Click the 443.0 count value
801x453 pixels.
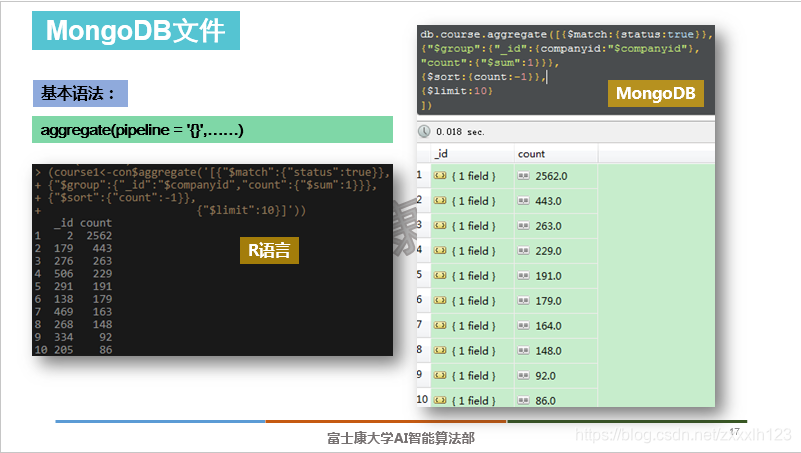548,201
